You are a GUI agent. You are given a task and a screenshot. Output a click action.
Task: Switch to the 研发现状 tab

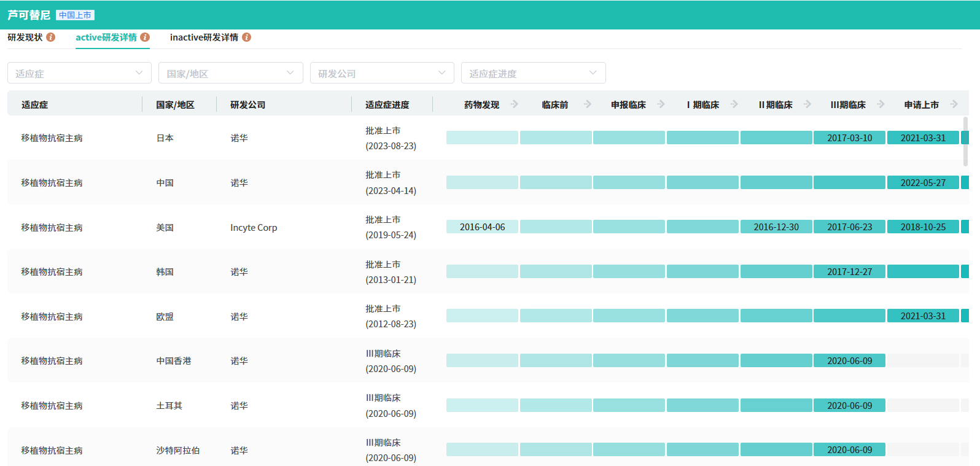click(x=25, y=37)
